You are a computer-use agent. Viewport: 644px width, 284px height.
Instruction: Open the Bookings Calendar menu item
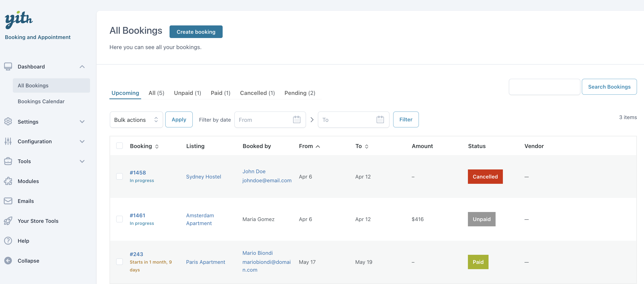click(x=41, y=101)
